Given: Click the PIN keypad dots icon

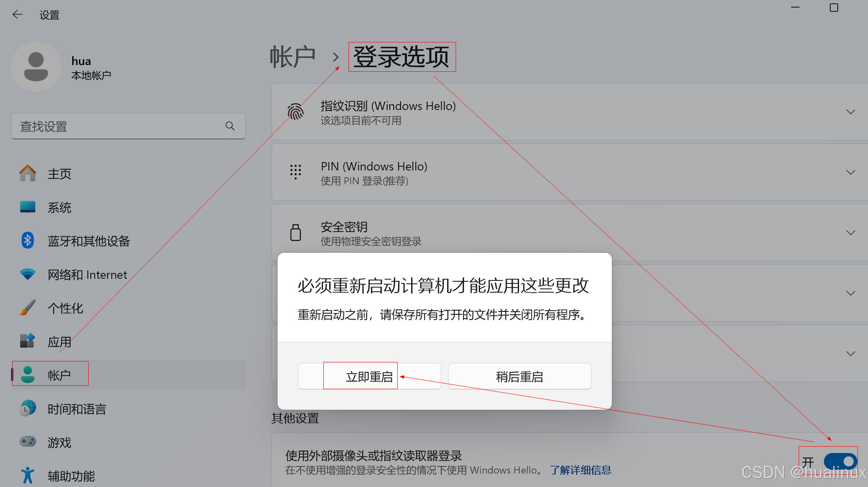Looking at the screenshot, I should (x=296, y=172).
